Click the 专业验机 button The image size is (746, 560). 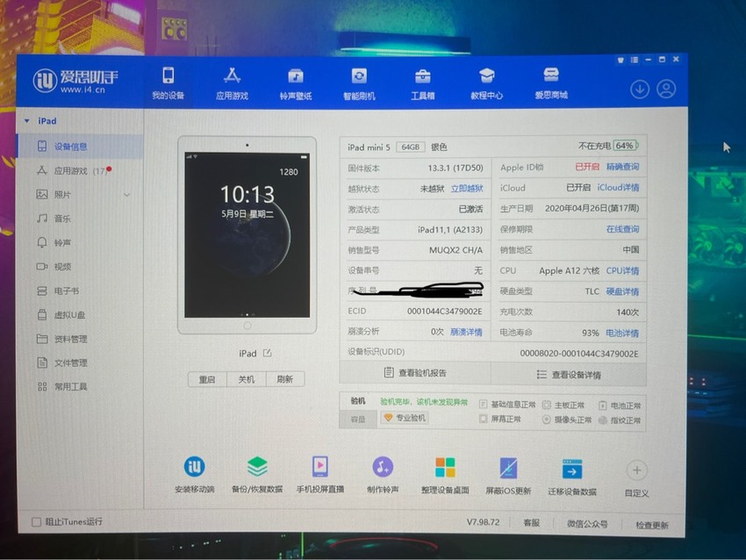click(405, 418)
